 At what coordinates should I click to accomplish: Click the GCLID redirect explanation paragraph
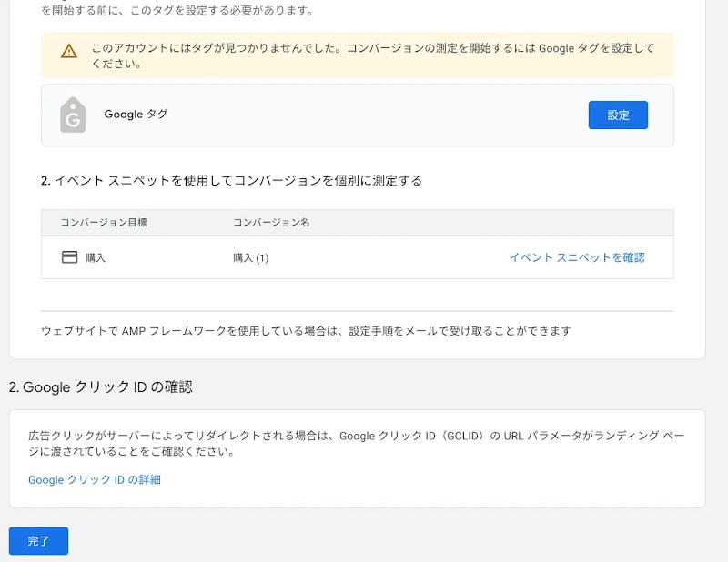tap(356, 443)
